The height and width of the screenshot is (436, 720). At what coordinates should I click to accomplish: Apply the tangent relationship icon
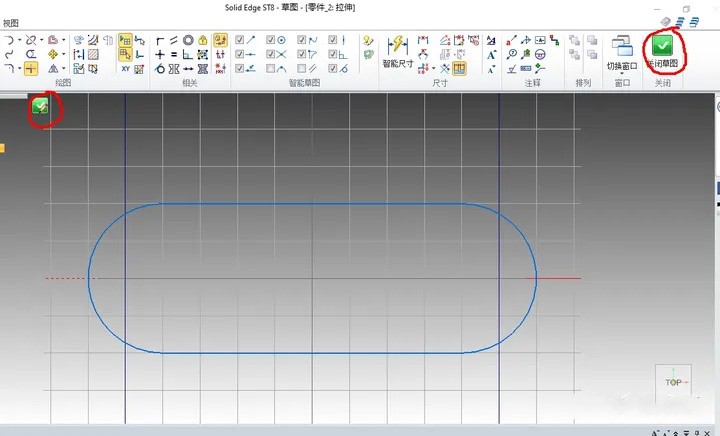click(160, 69)
